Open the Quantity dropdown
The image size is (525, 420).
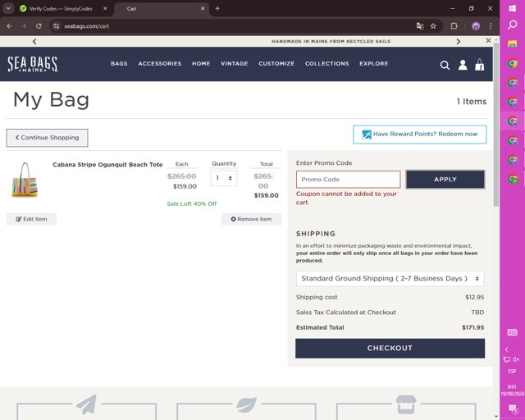pyautogui.click(x=224, y=178)
